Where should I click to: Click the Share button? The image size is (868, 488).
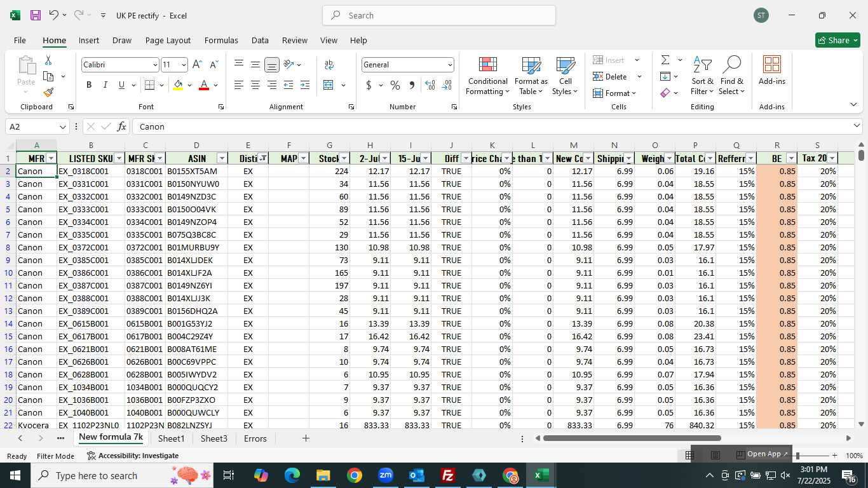[x=837, y=40]
